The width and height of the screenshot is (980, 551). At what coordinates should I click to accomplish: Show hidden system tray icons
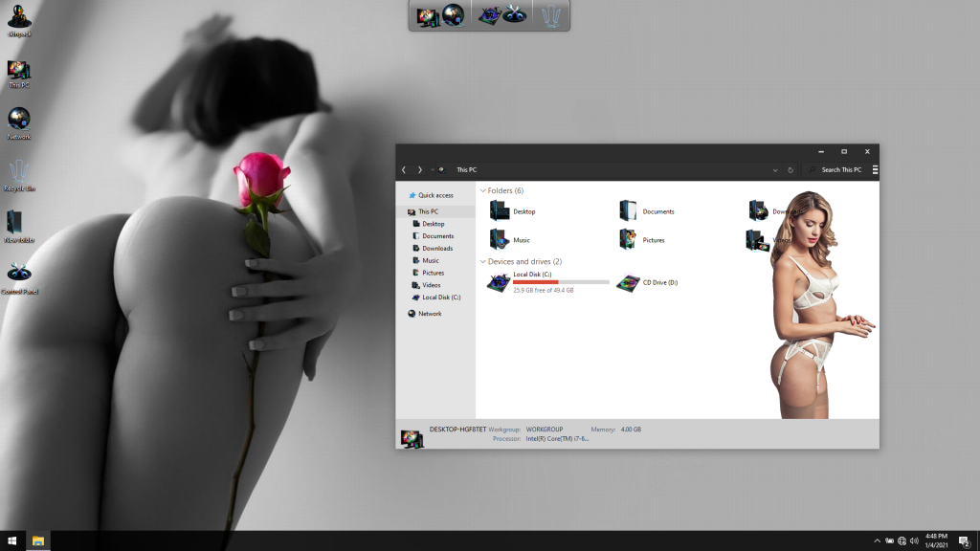877,540
